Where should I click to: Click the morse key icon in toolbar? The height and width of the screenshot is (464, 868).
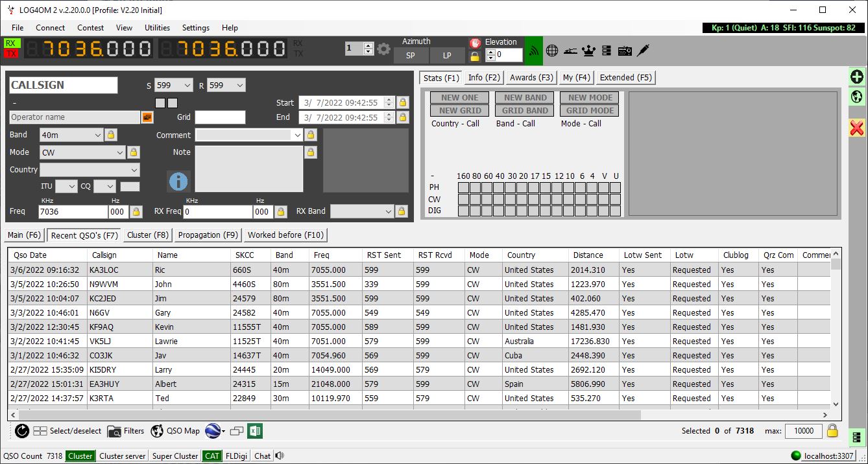pos(570,50)
